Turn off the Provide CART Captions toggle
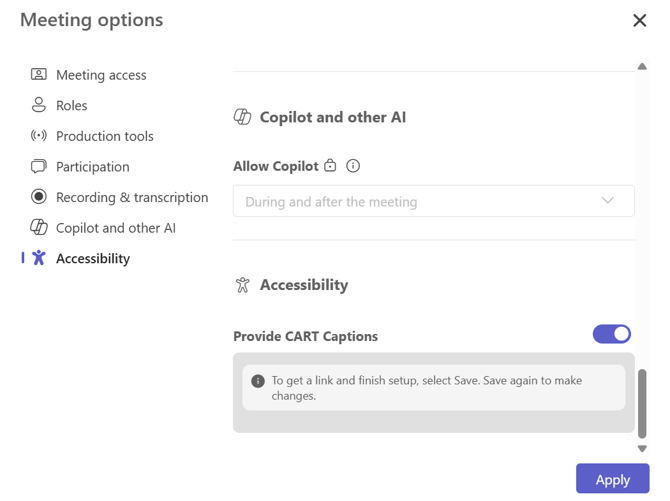Image resolution: width=670 pixels, height=501 pixels. pos(611,334)
